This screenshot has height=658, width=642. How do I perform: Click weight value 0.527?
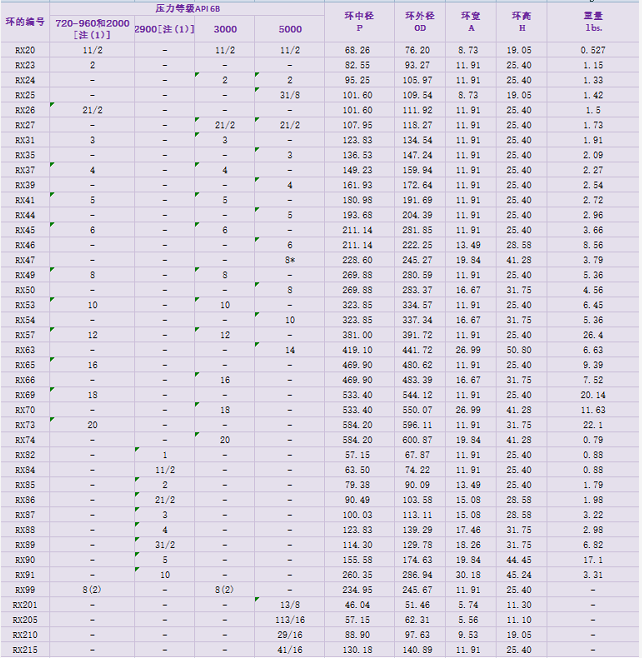pyautogui.click(x=593, y=50)
